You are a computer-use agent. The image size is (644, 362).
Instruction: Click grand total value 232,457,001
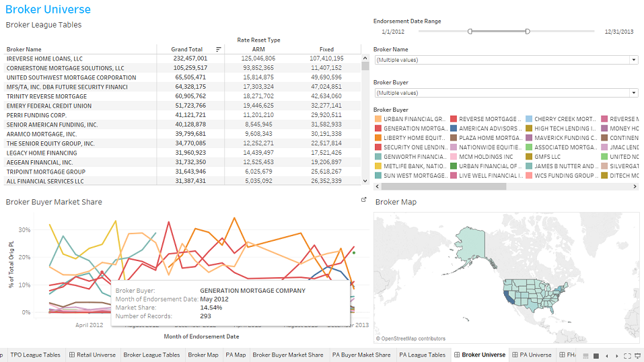pos(190,59)
